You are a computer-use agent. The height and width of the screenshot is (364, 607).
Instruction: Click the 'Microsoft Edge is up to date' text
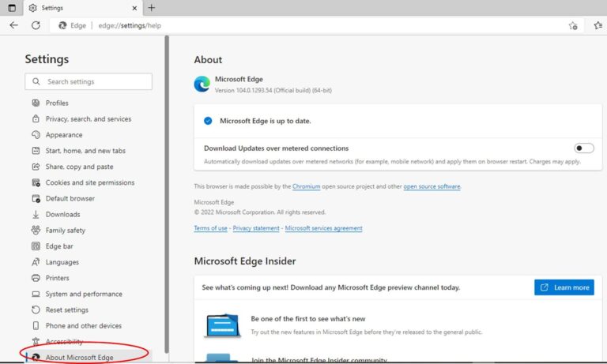point(266,121)
